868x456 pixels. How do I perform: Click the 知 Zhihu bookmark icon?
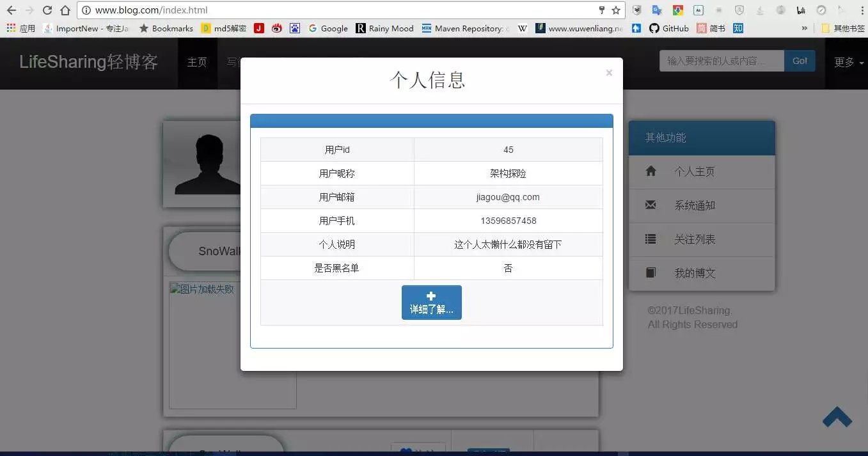pos(738,28)
